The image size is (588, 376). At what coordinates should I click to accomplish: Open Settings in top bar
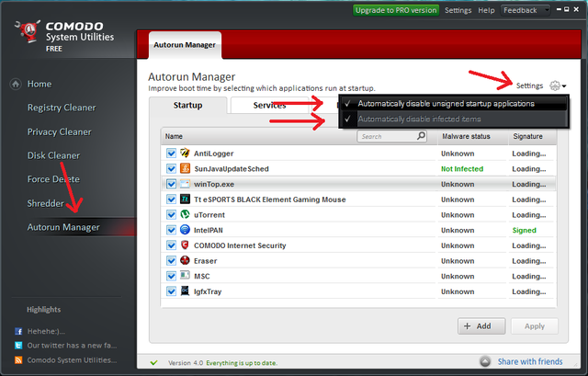click(458, 10)
